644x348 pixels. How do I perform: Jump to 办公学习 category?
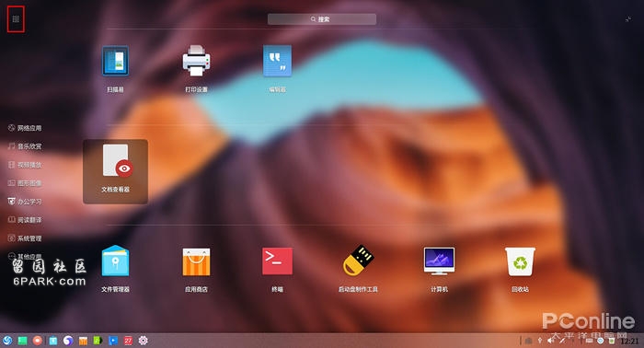[x=25, y=202]
